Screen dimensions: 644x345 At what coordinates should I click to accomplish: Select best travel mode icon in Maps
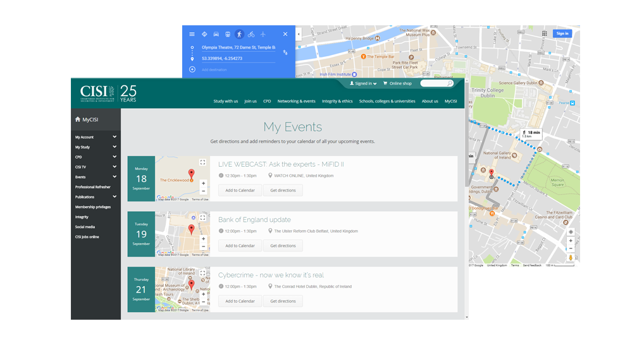click(204, 34)
